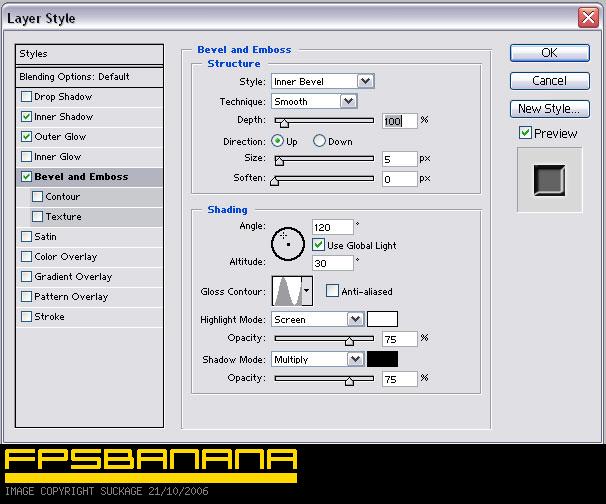Toggle the Preview checkbox
606x504 pixels.
tap(525, 133)
